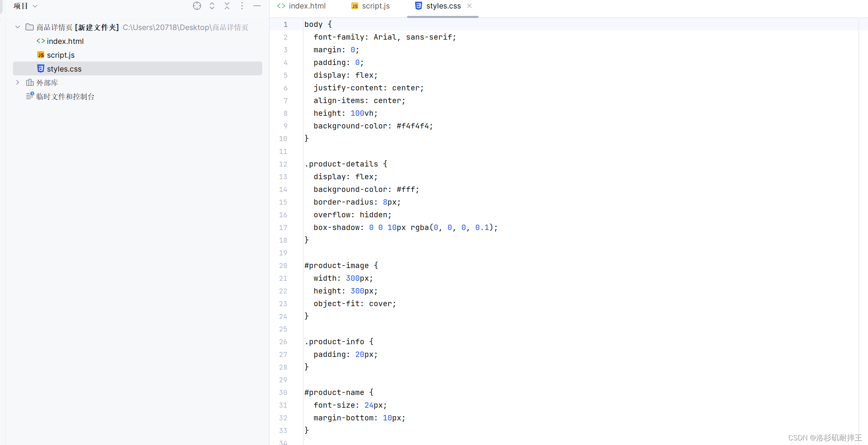Collapse the project root folder chevron
The width and height of the screenshot is (868, 445).
(x=18, y=27)
